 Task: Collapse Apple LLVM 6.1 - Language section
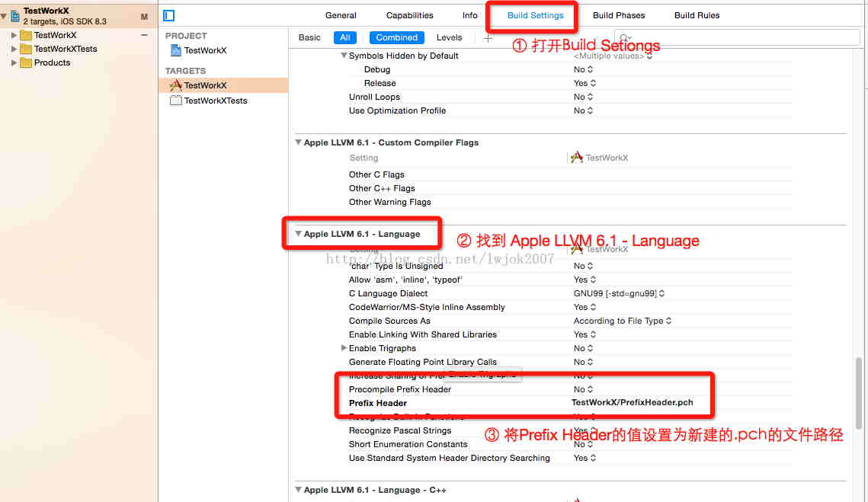298,234
